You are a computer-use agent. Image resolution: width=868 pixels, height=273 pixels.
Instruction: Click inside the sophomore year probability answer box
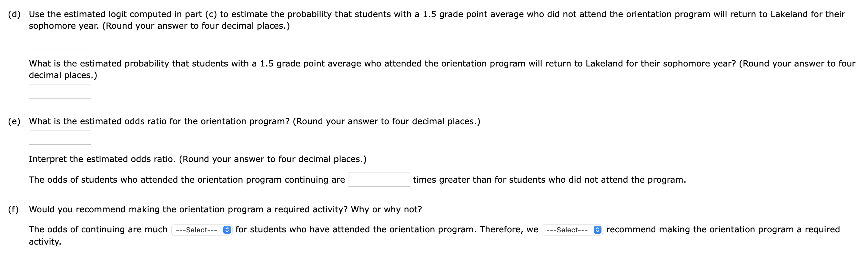[60, 91]
